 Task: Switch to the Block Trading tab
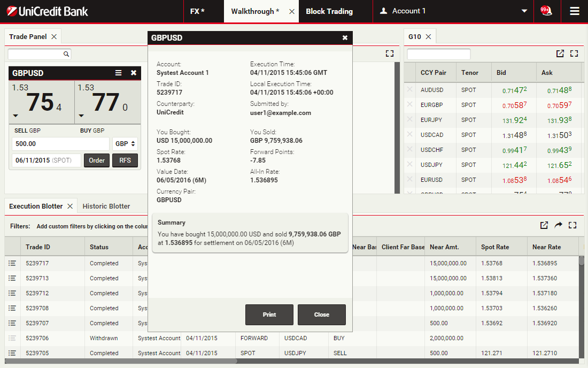pyautogui.click(x=329, y=11)
